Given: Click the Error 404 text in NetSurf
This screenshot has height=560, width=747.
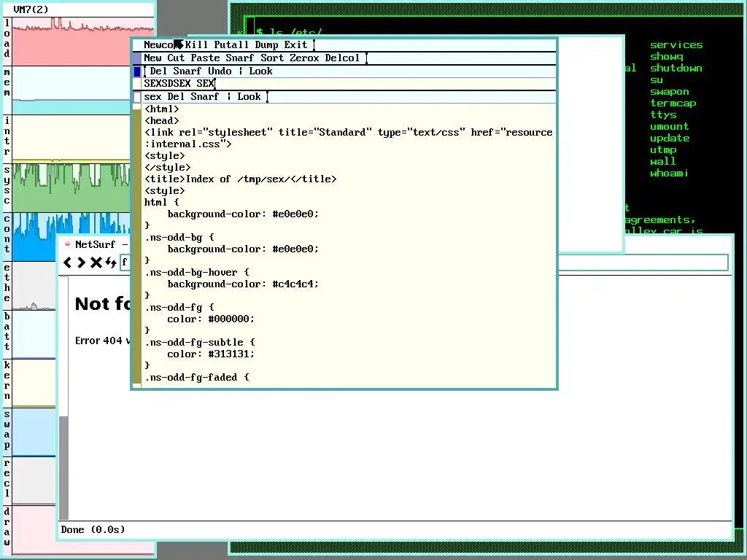Looking at the screenshot, I should click(x=102, y=341).
